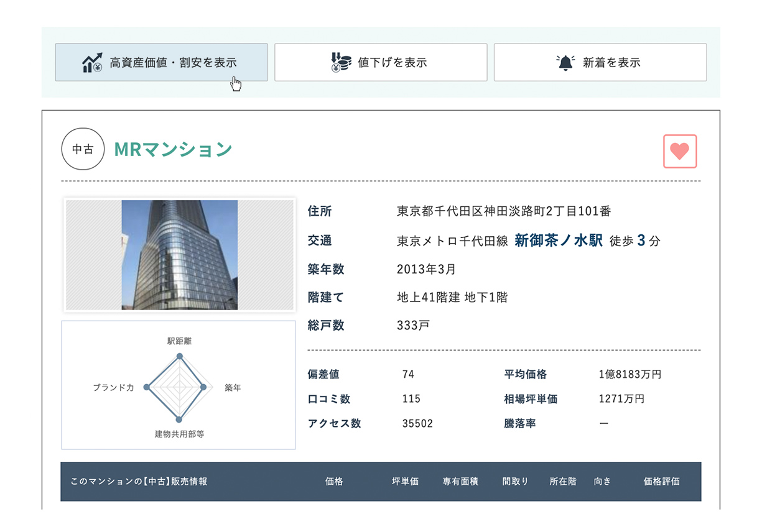Click the 向き column header
762x532 pixels.
coord(602,482)
